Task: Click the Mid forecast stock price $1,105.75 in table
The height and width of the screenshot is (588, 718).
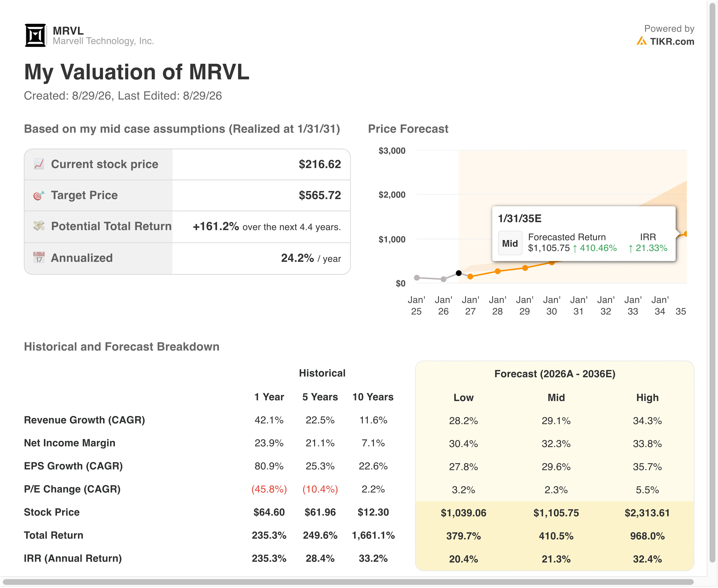Action: [x=556, y=513]
